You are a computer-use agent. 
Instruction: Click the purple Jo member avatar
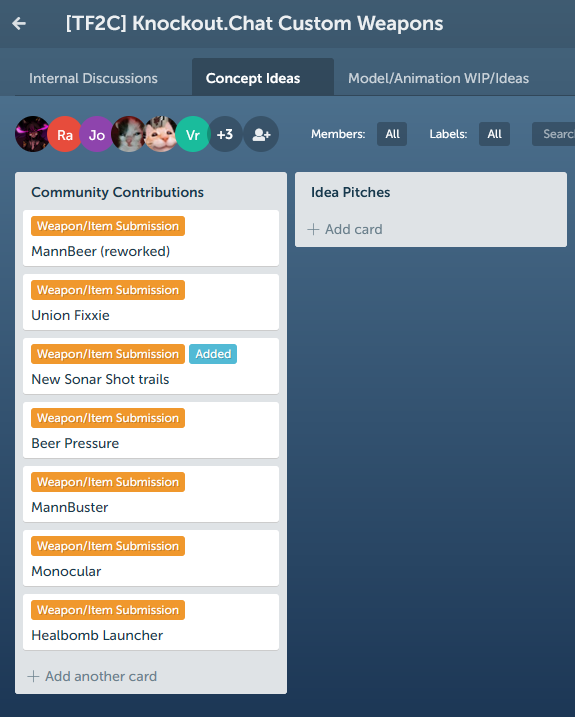(97, 134)
